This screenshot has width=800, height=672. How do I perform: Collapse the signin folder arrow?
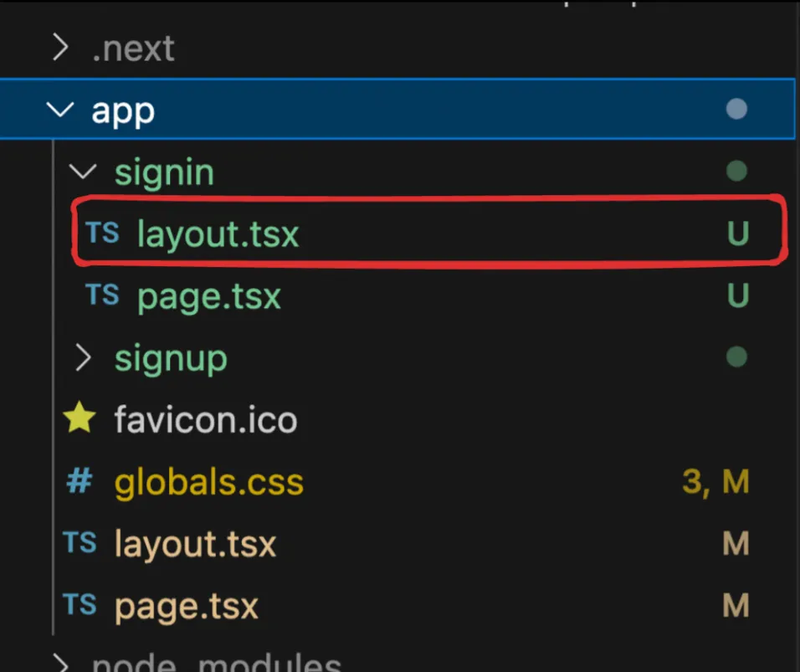point(82,172)
